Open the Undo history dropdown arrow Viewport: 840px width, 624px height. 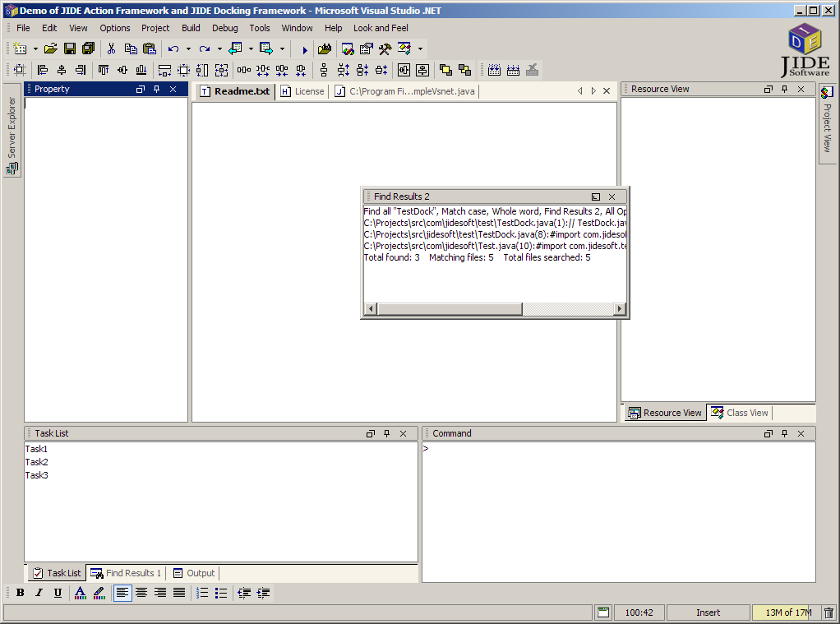[x=188, y=49]
